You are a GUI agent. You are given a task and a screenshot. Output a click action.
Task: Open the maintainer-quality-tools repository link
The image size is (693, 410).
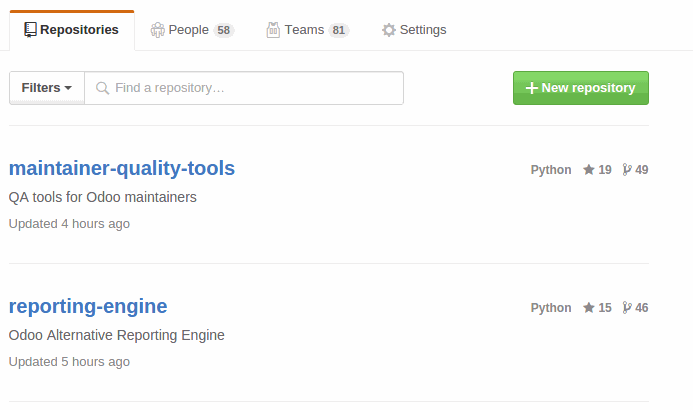(122, 168)
